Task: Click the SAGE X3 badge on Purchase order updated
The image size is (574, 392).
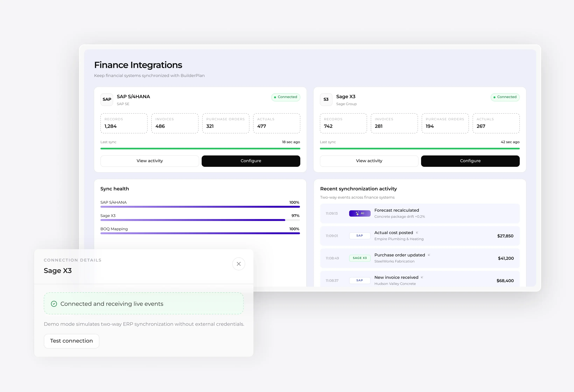Action: [360, 258]
